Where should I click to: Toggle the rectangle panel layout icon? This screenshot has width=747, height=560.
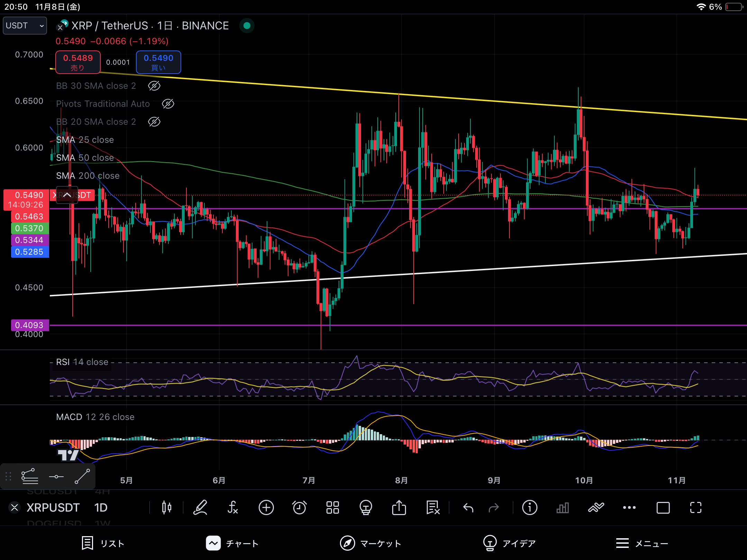(663, 507)
